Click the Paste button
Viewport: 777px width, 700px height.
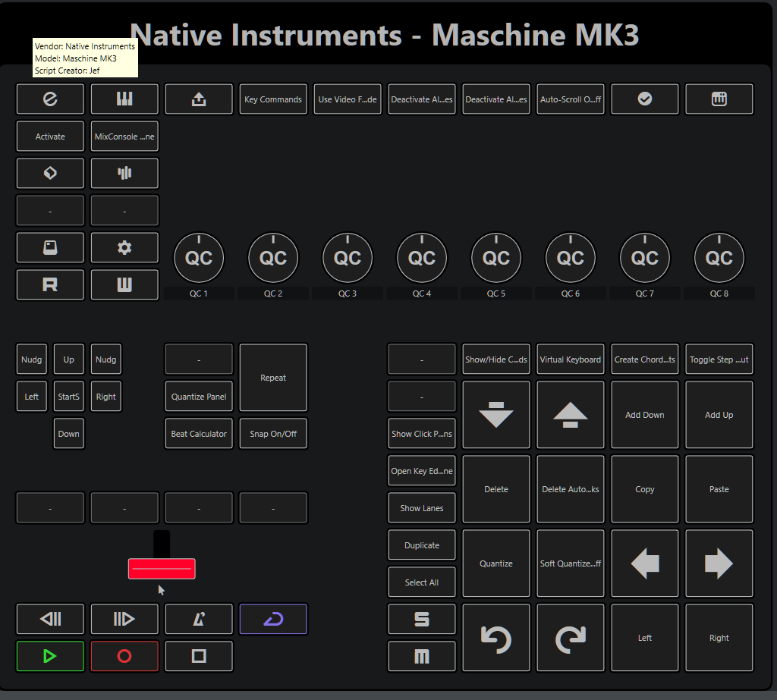click(x=719, y=489)
